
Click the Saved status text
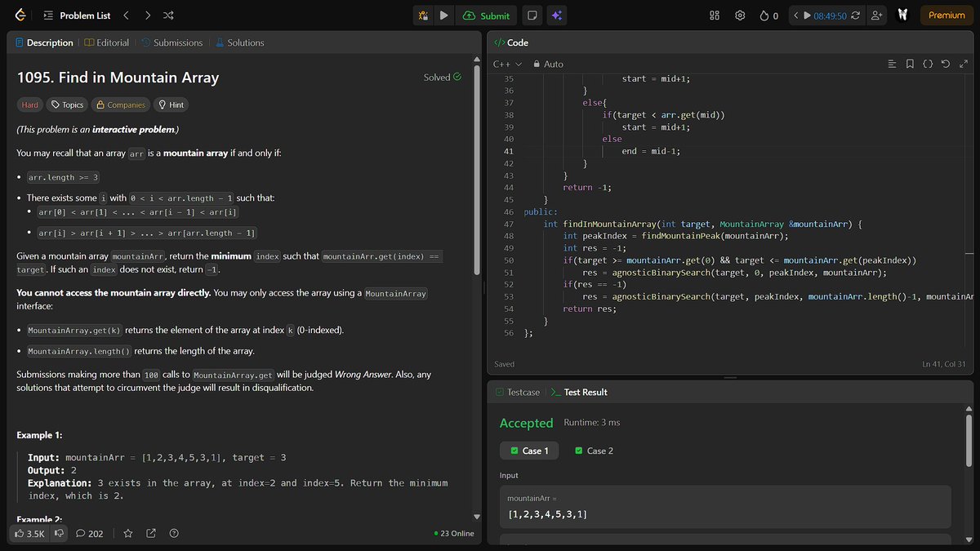[x=505, y=364]
